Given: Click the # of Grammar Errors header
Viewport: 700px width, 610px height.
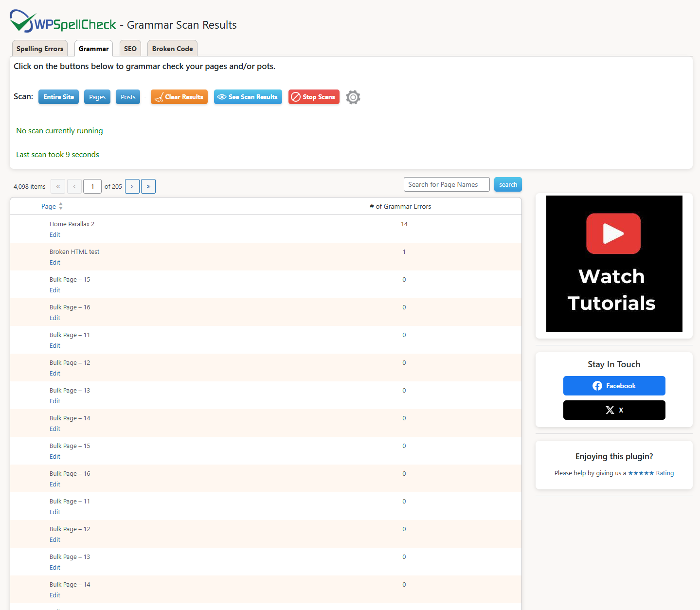Looking at the screenshot, I should [x=400, y=206].
